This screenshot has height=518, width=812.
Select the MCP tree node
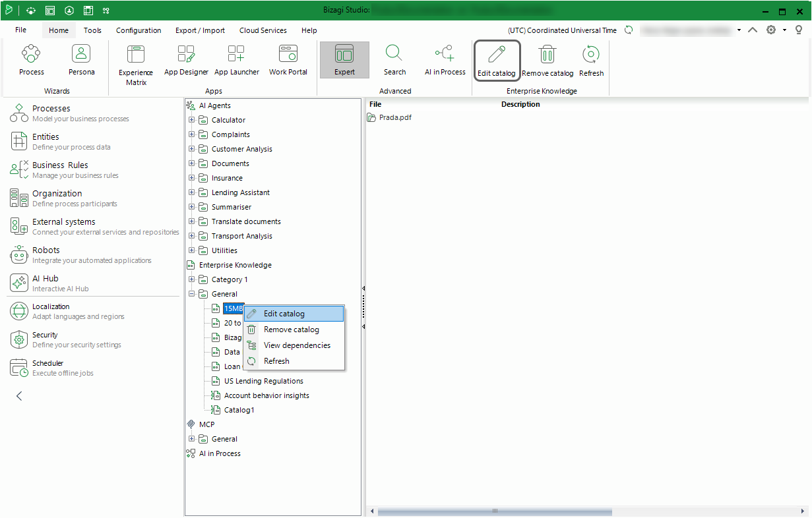[x=206, y=424]
